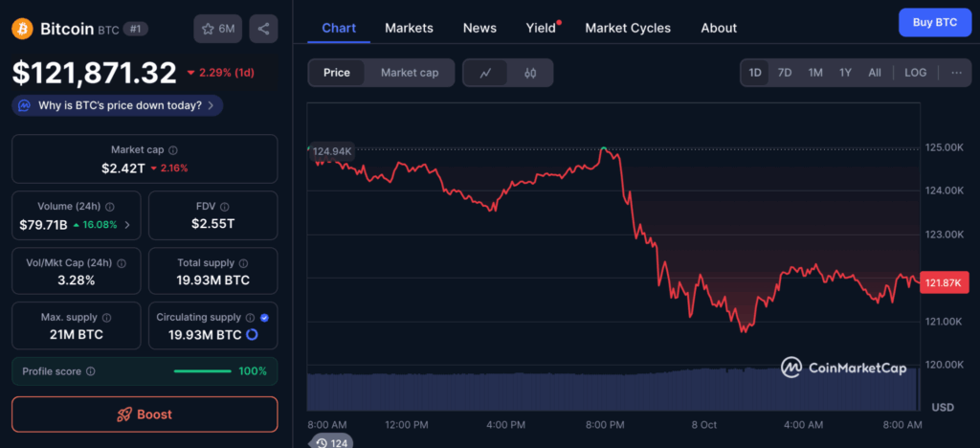
Task: Toggle chart to Market cap view
Action: (x=410, y=73)
